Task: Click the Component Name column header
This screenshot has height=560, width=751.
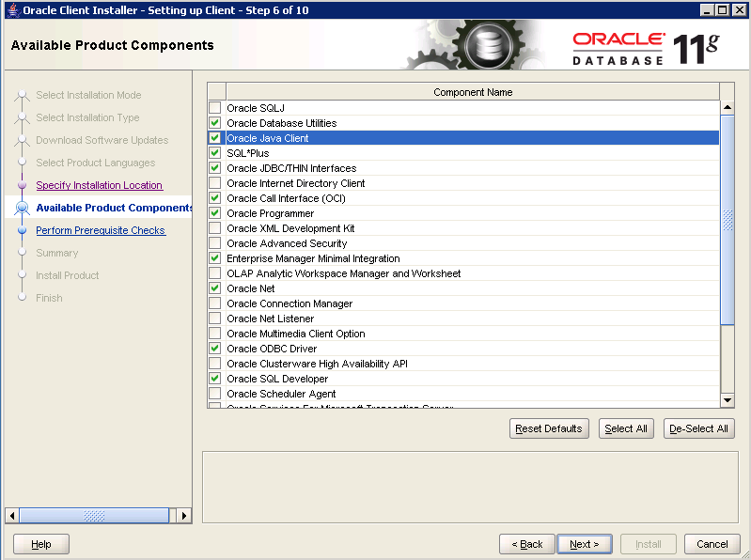Action: click(x=473, y=92)
